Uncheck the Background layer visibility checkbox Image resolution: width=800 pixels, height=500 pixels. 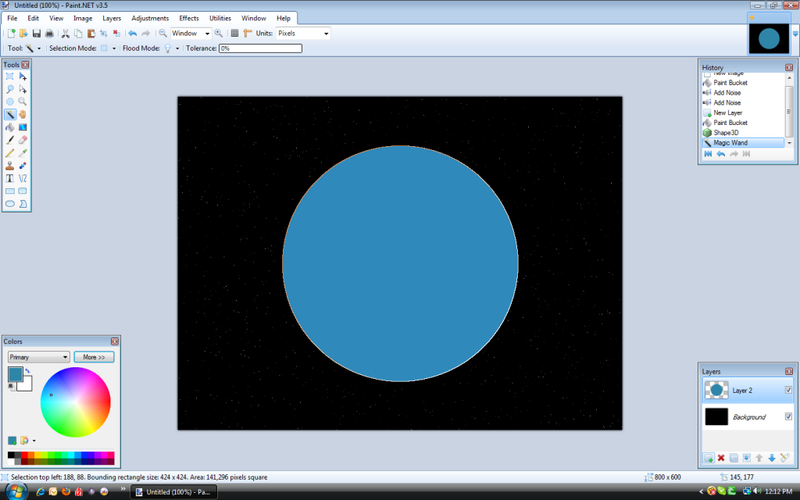click(788, 416)
